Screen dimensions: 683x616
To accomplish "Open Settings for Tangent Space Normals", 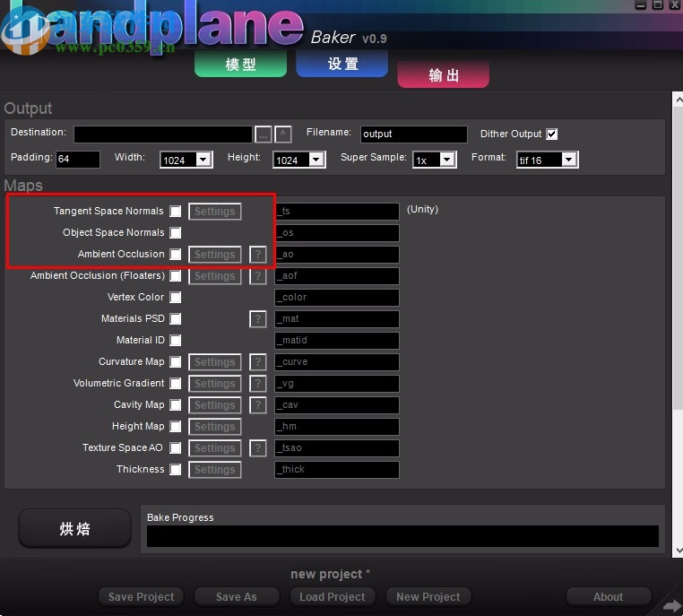I will pyautogui.click(x=215, y=212).
